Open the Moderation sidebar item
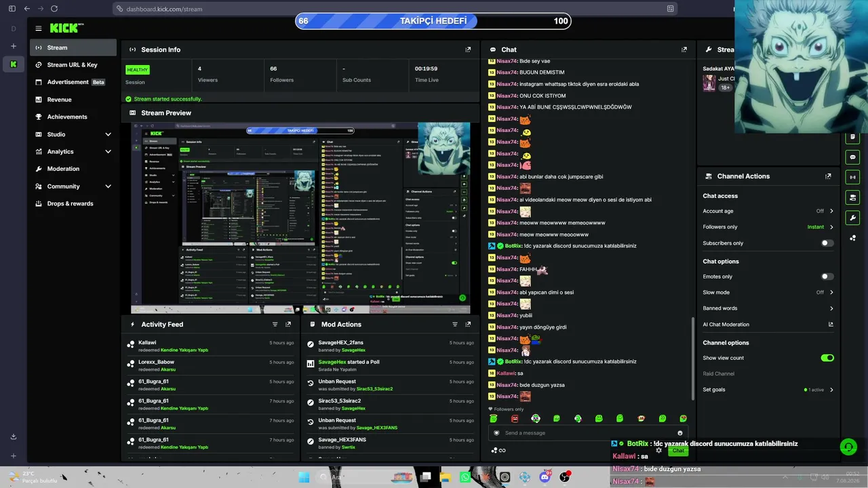The height and width of the screenshot is (488, 868). [x=73, y=169]
